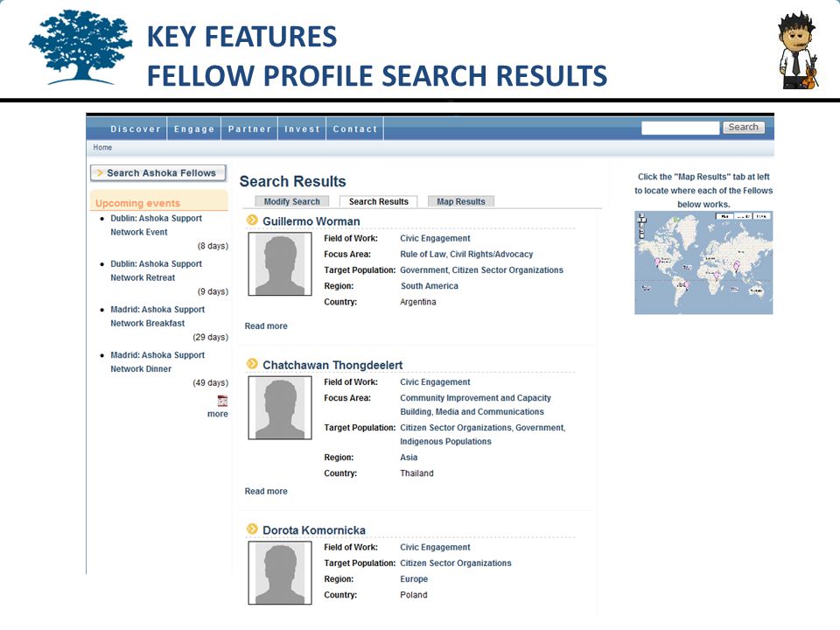
Task: Click the Poland country value
Action: click(414, 595)
